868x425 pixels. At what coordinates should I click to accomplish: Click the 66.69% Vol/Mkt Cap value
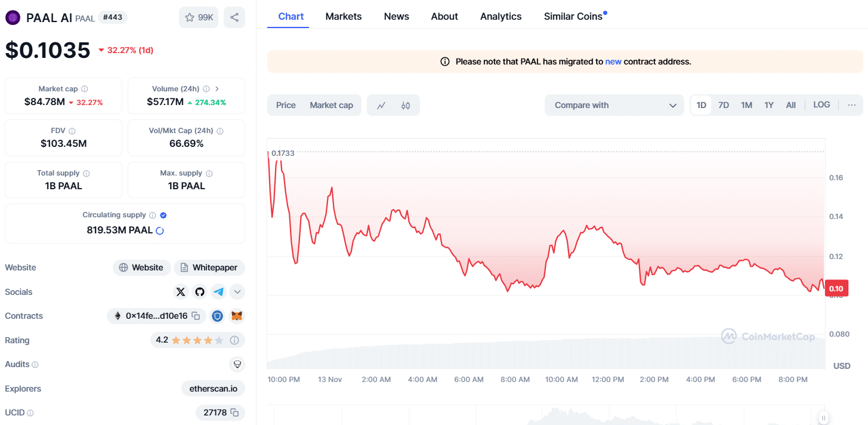tap(186, 143)
